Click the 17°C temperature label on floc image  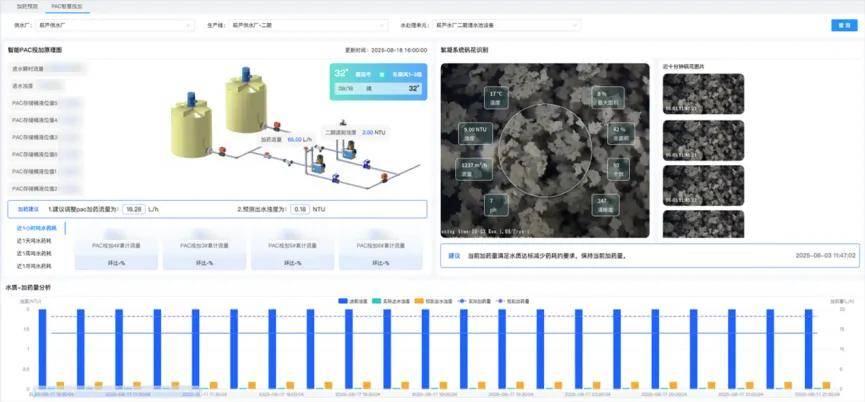point(494,98)
